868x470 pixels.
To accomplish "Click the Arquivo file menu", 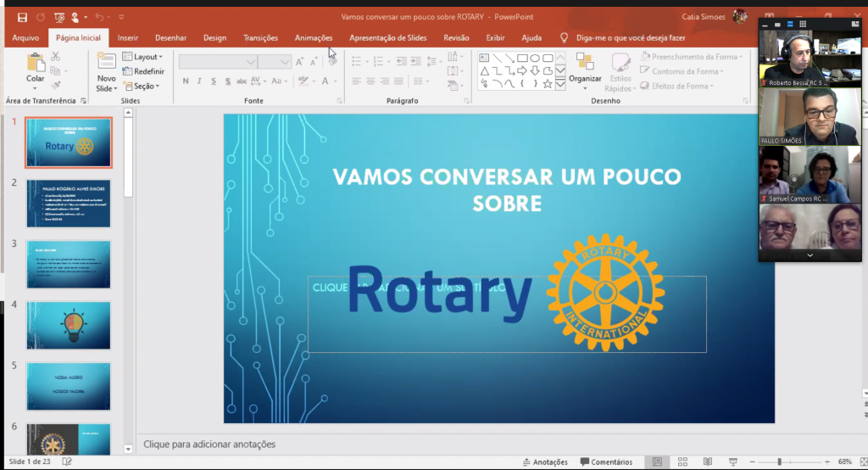I will [25, 37].
